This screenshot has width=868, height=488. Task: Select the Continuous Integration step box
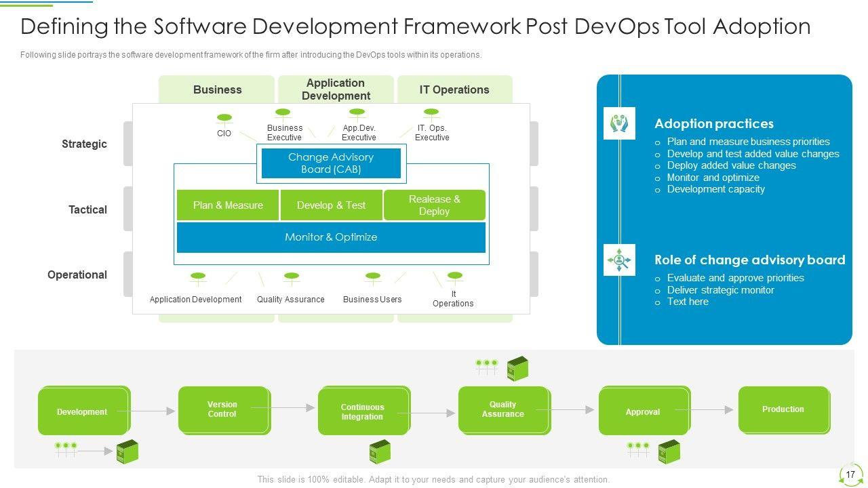(x=363, y=411)
